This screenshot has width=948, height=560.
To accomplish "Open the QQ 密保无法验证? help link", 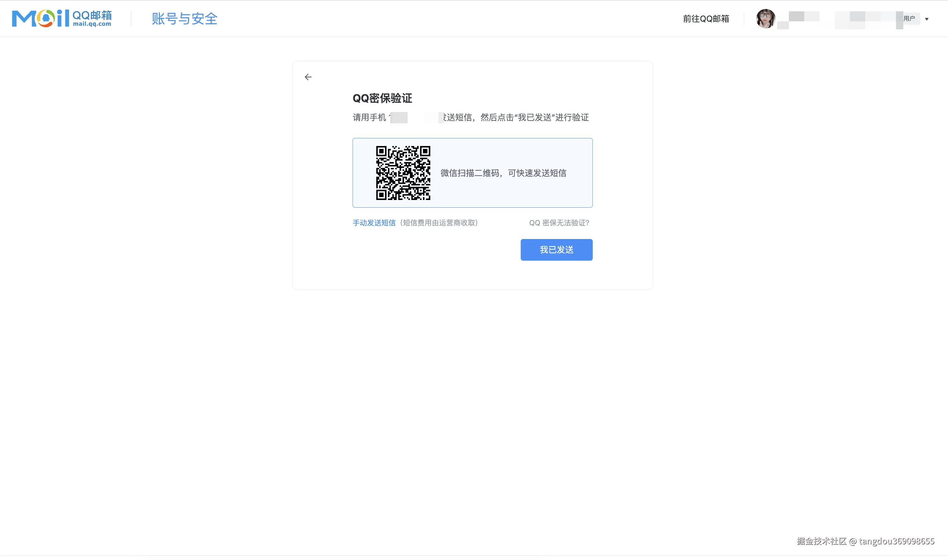I will coord(559,223).
